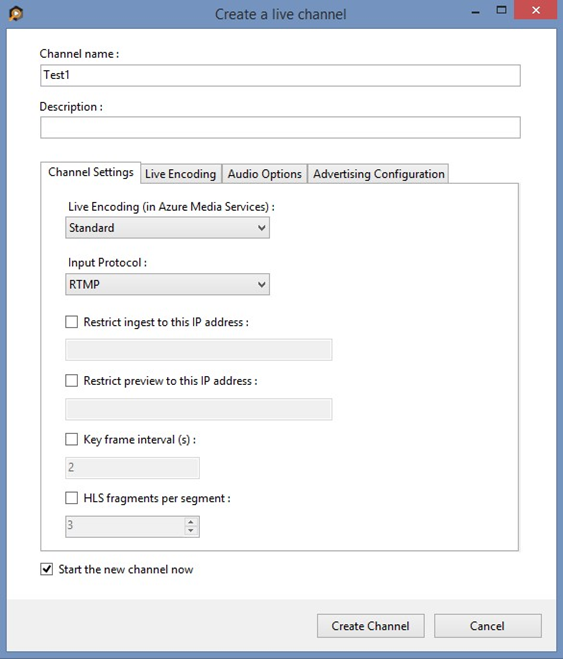Maximize the Create a live channel window

click(x=501, y=10)
